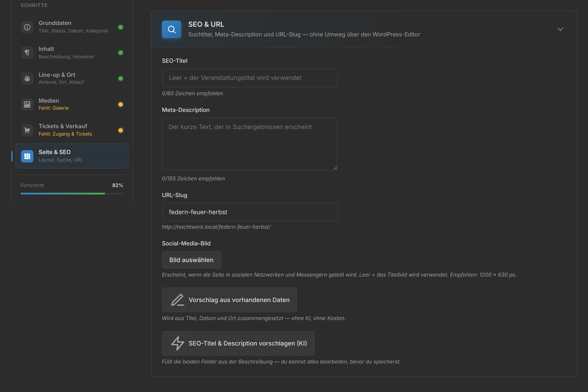Click the Fortschritt progress bar
Screen dimensions: 588x392
72,193
